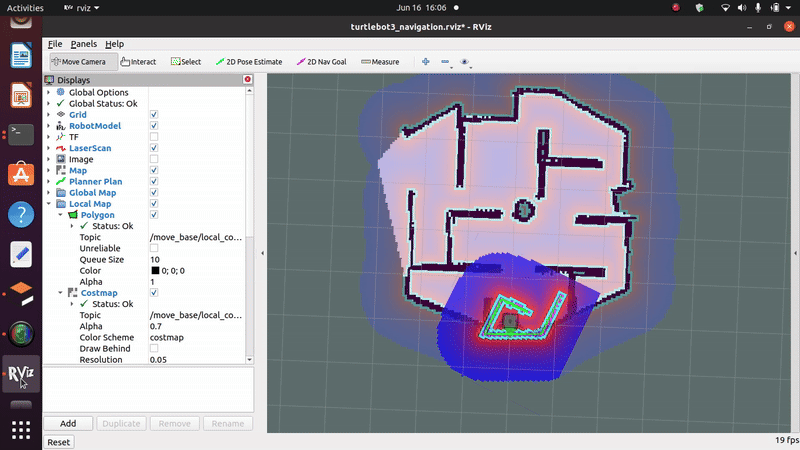Open the File menu
Image resolution: width=800 pixels, height=450 pixels.
coord(55,44)
